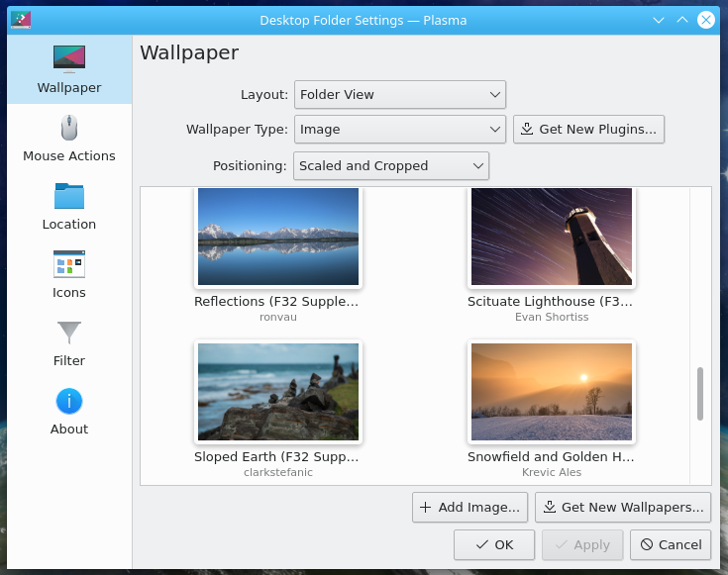Choose the Scituate Lighthouse wallpaper

point(551,237)
